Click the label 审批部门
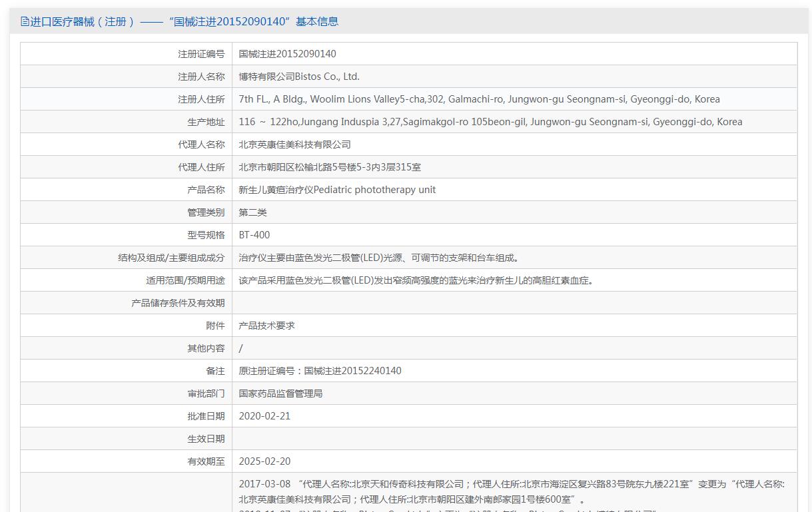 (x=206, y=393)
